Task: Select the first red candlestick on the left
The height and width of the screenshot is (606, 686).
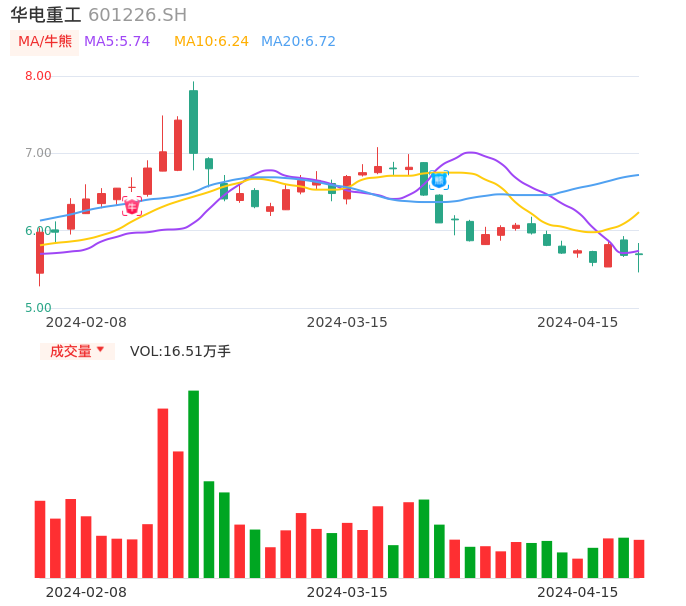Action: click(x=40, y=252)
